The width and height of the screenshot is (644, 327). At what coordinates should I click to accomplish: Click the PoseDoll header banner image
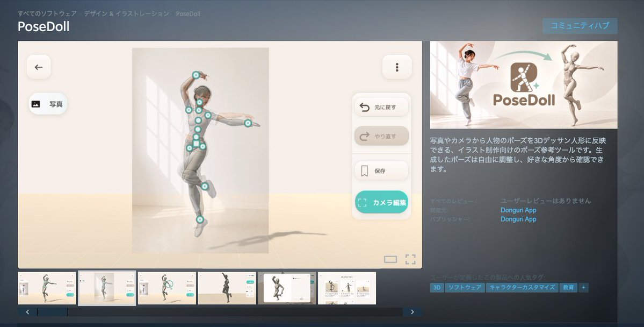(x=524, y=85)
